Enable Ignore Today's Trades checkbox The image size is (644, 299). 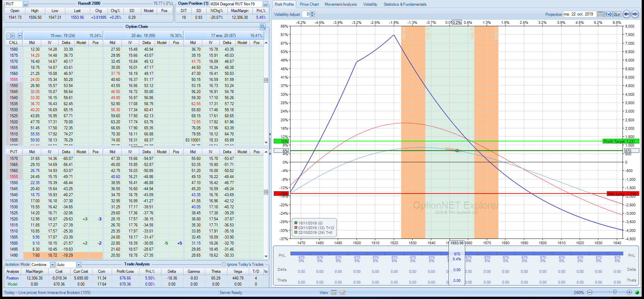click(224, 264)
